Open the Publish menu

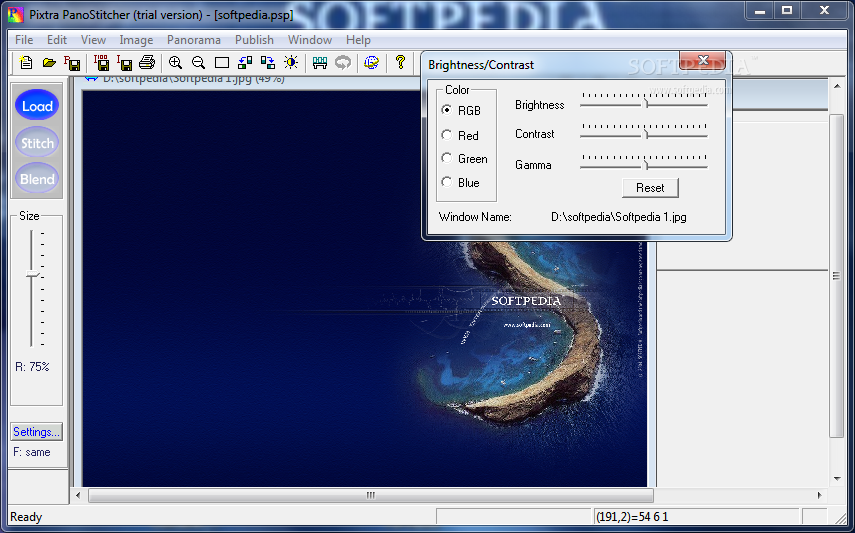254,40
